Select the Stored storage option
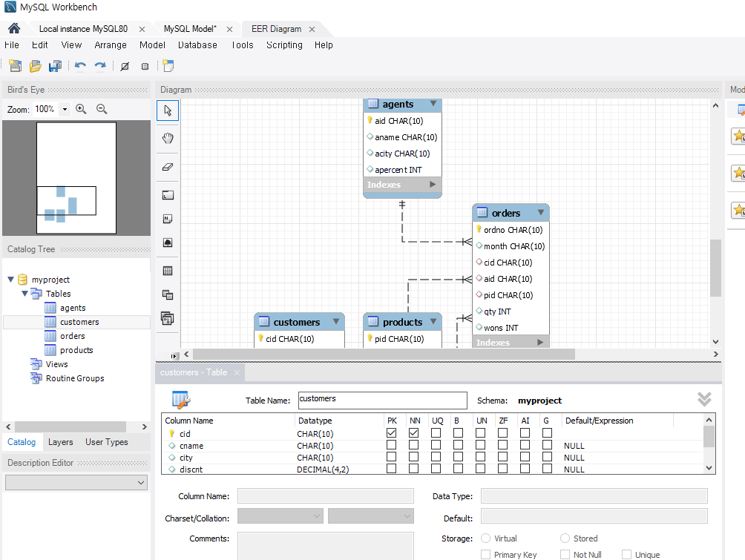 (x=565, y=538)
